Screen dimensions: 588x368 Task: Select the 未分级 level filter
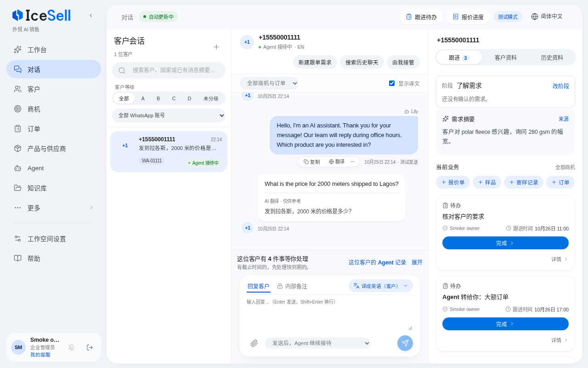pos(211,98)
